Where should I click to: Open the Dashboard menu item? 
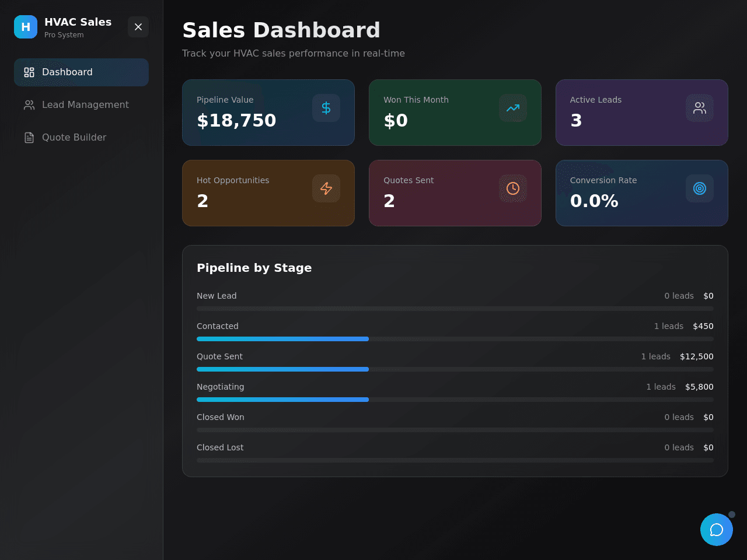81,72
